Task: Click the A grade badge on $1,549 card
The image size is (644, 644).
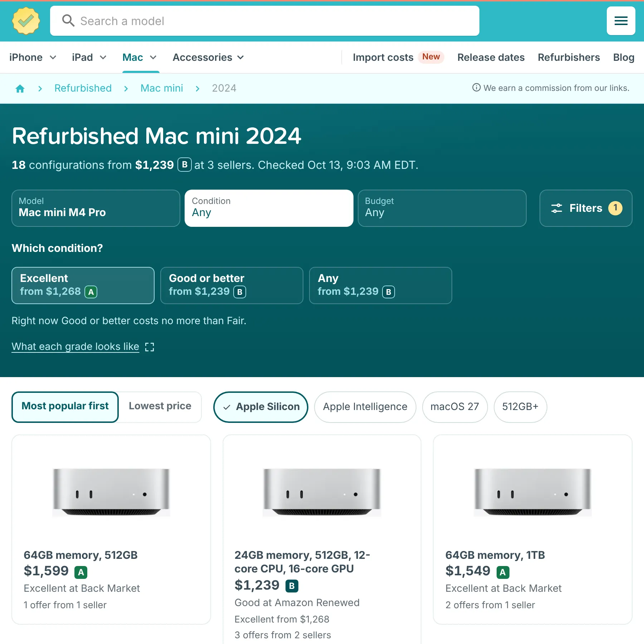Action: click(x=503, y=572)
